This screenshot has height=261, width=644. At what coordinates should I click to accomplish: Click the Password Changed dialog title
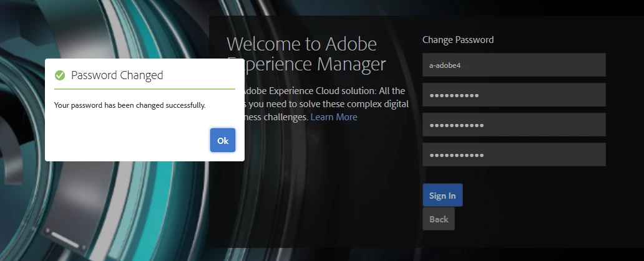click(x=117, y=75)
